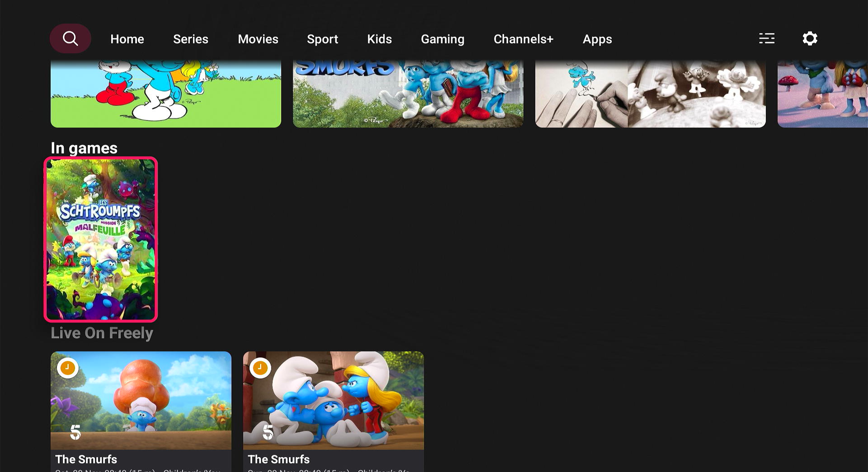Click Channel 5 logo on Smurfette card
Screen dimensions: 868x472
[268, 432]
